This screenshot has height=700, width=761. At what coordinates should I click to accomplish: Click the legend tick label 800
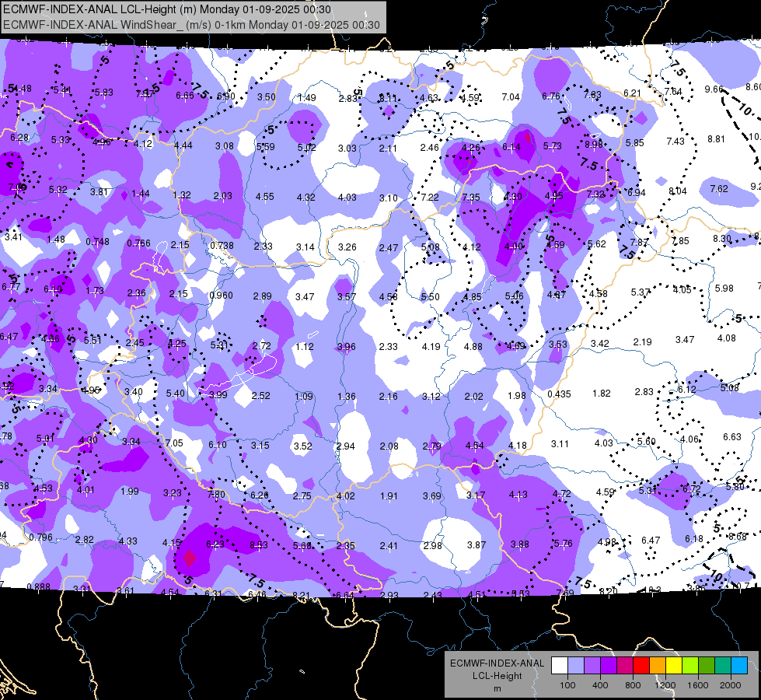click(633, 685)
